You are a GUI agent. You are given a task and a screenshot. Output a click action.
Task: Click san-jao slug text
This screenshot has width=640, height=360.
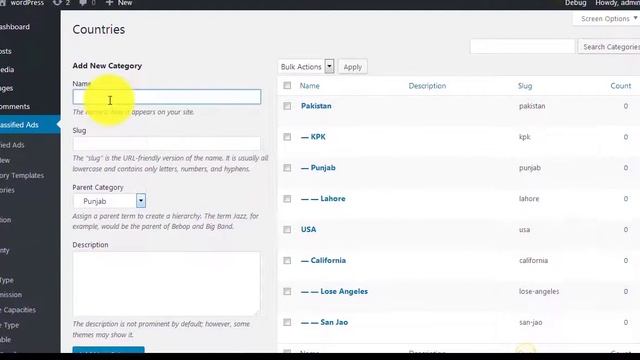[531, 322]
